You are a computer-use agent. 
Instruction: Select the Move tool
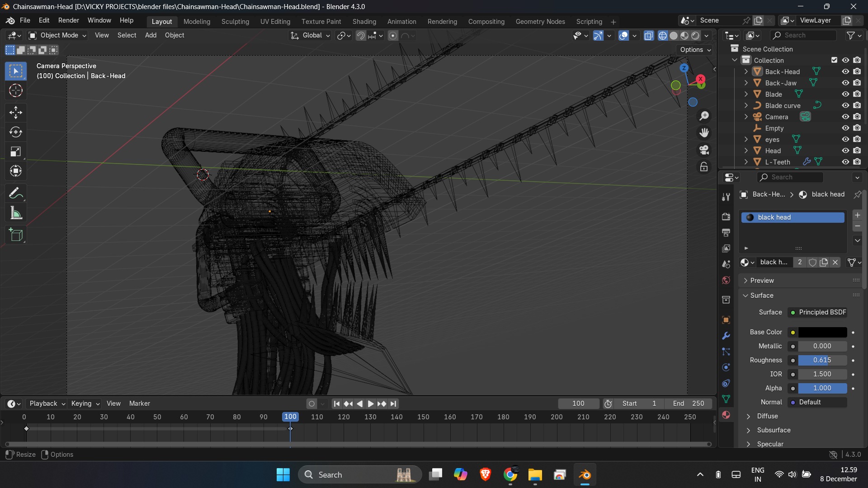(x=16, y=112)
